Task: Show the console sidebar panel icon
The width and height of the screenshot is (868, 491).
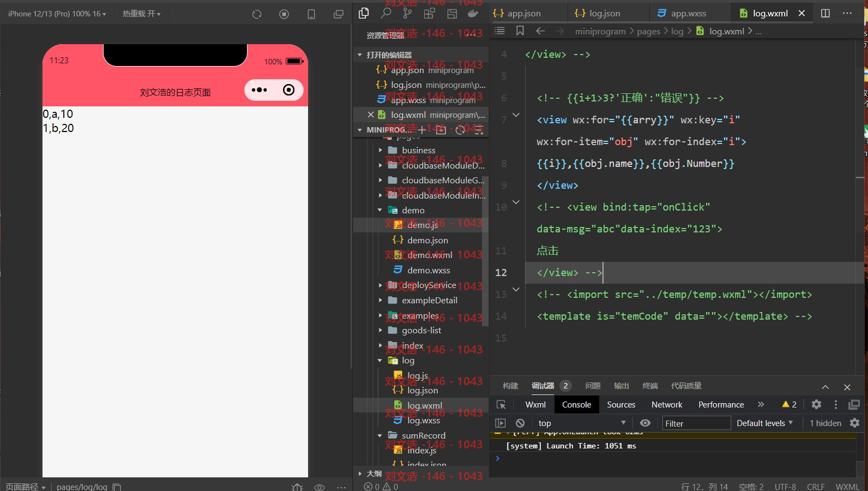Action: (x=500, y=423)
